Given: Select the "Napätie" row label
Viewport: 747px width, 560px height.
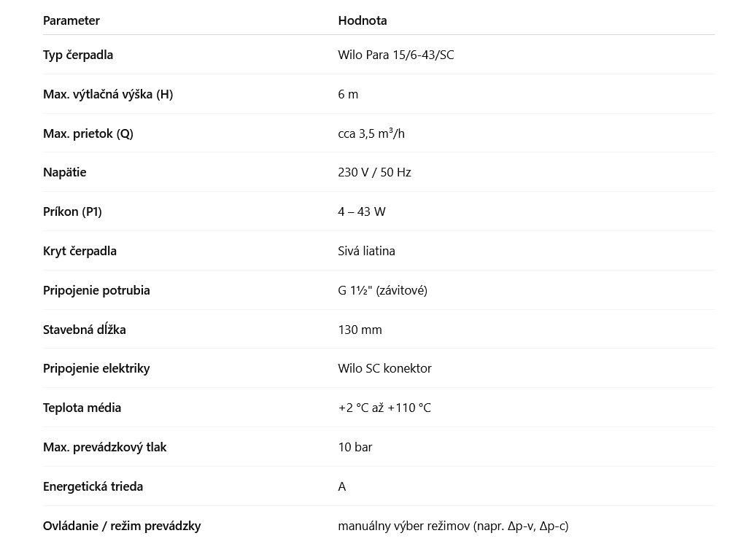Looking at the screenshot, I should coord(65,172).
